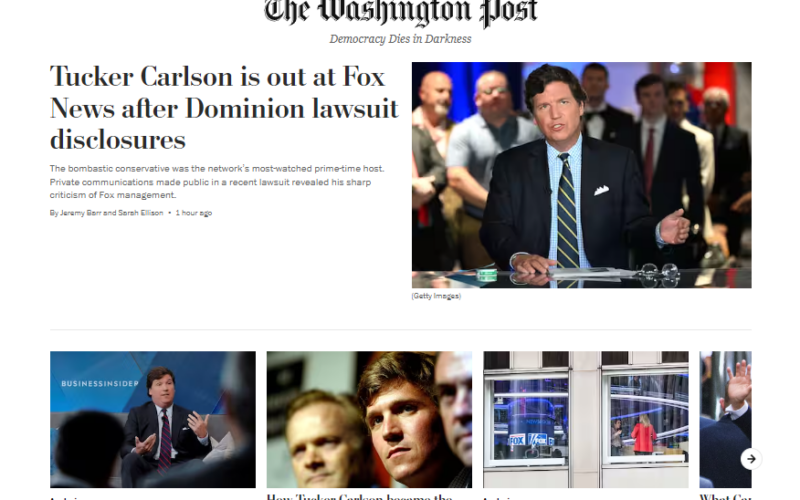Open the partially visible raised-hand photo
Screen dimensions: 800x500
click(725, 419)
